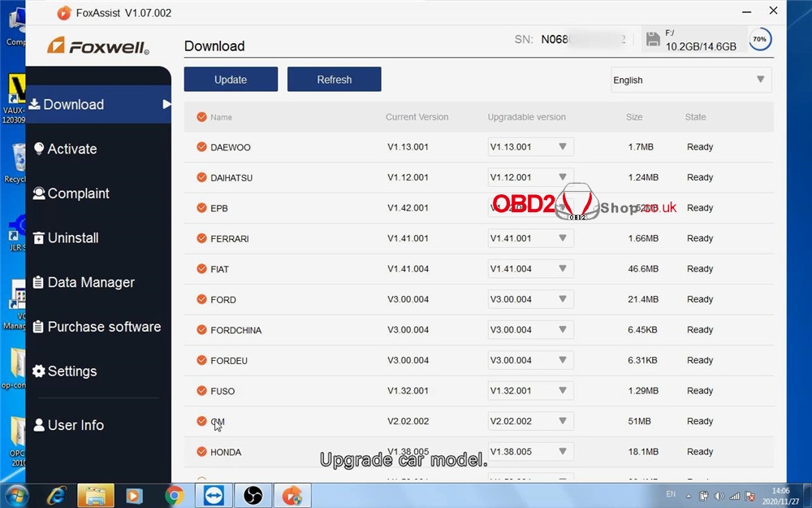
Task: Toggle the select-all checkbox beside Name header
Action: tap(201, 117)
